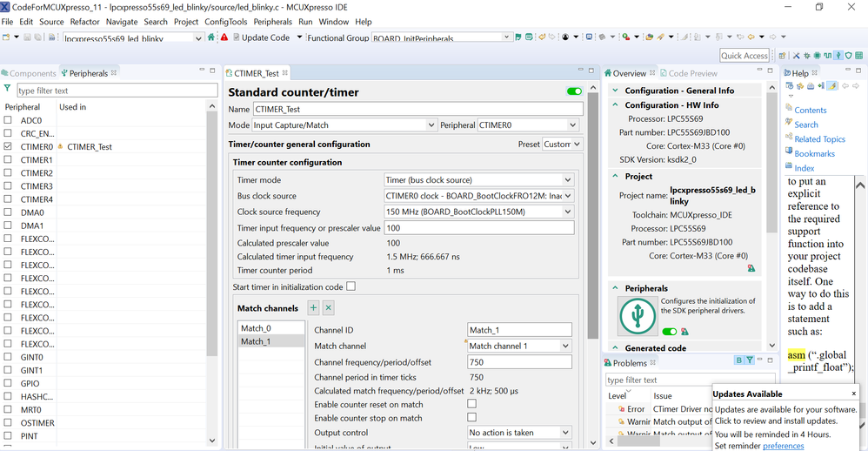Check the DMA0 peripheral checkbox
Screen dimensions: 868x451
8,212
